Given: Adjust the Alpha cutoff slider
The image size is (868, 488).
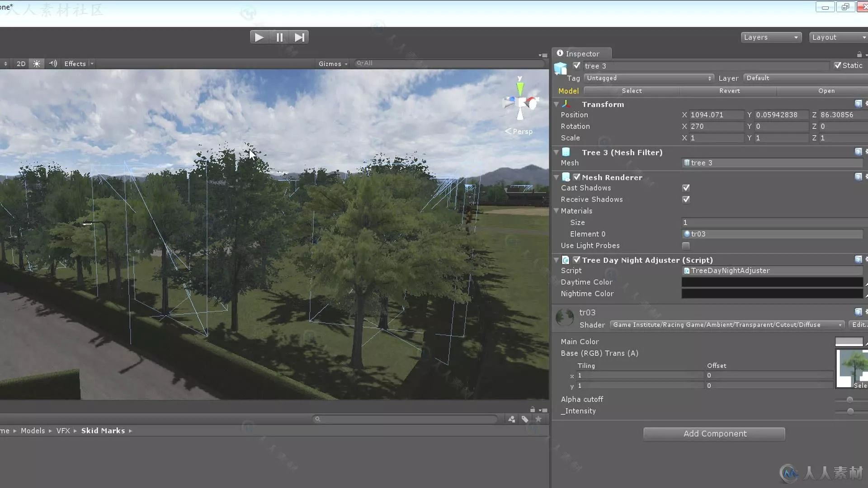Looking at the screenshot, I should coord(850,400).
